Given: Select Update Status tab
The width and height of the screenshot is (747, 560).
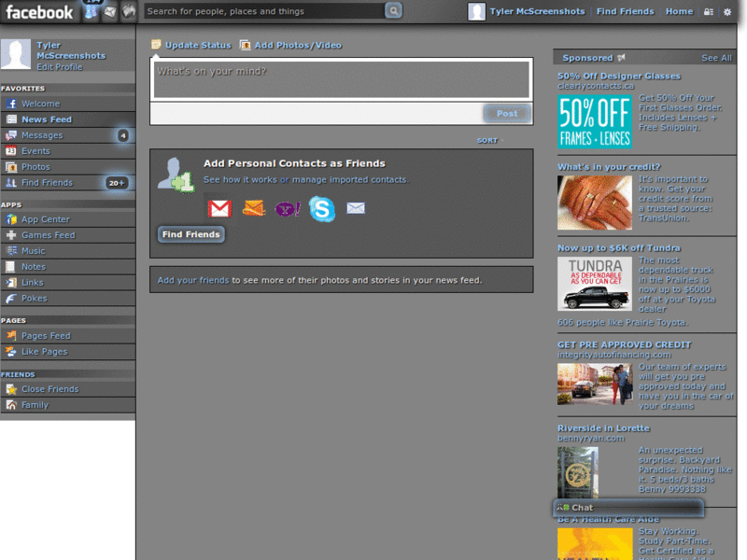Looking at the screenshot, I should tap(191, 45).
